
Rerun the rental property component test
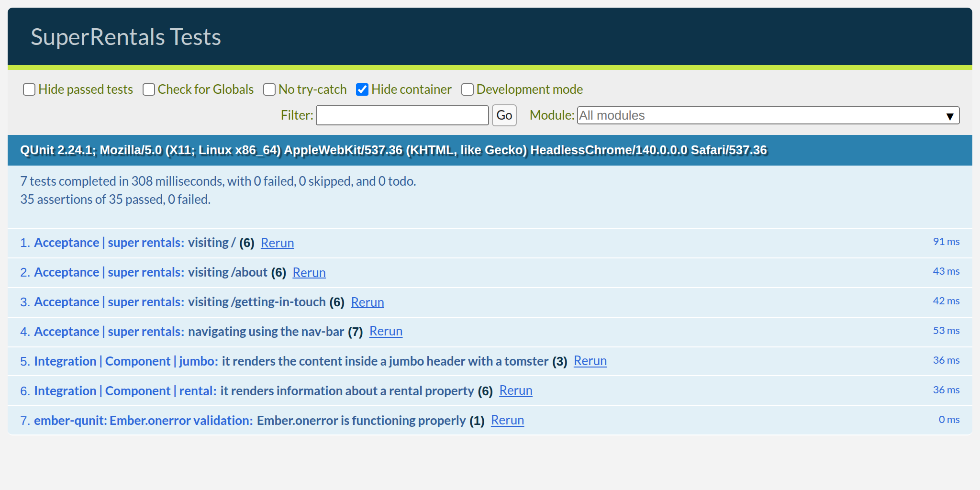(515, 390)
